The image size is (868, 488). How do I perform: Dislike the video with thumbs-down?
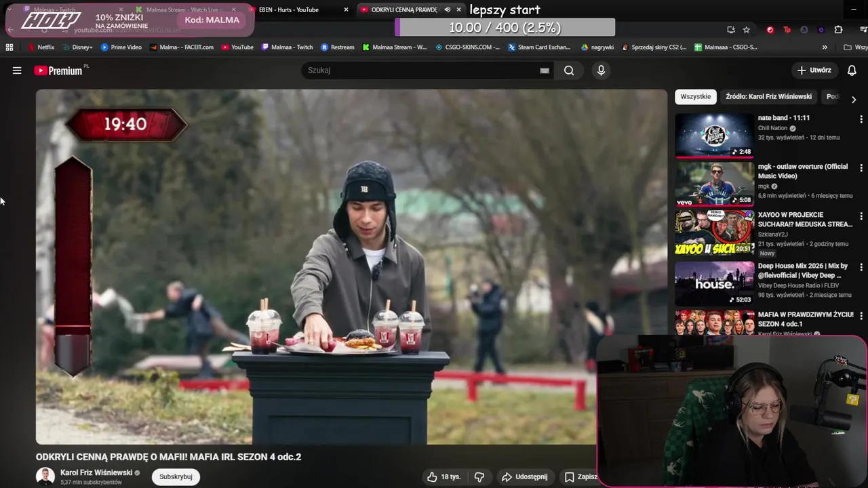(x=479, y=477)
